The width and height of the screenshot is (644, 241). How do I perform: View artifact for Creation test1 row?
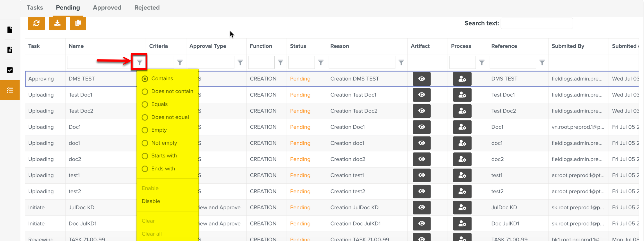coord(421,175)
